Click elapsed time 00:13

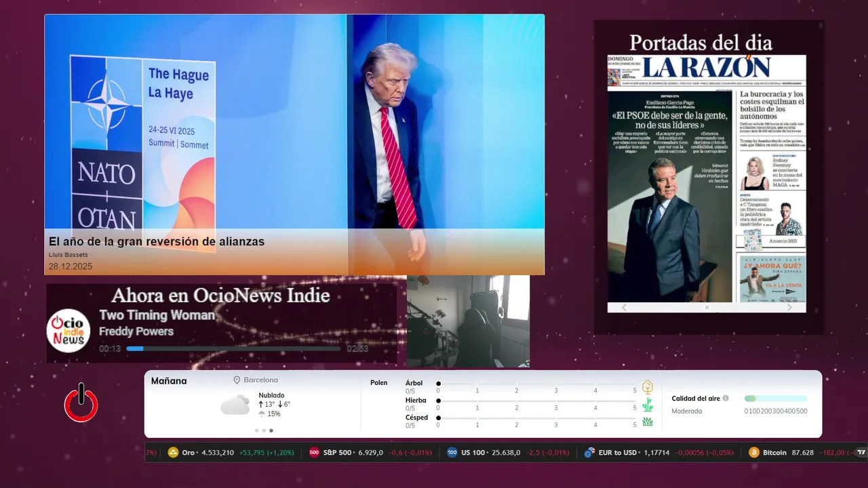coord(110,349)
